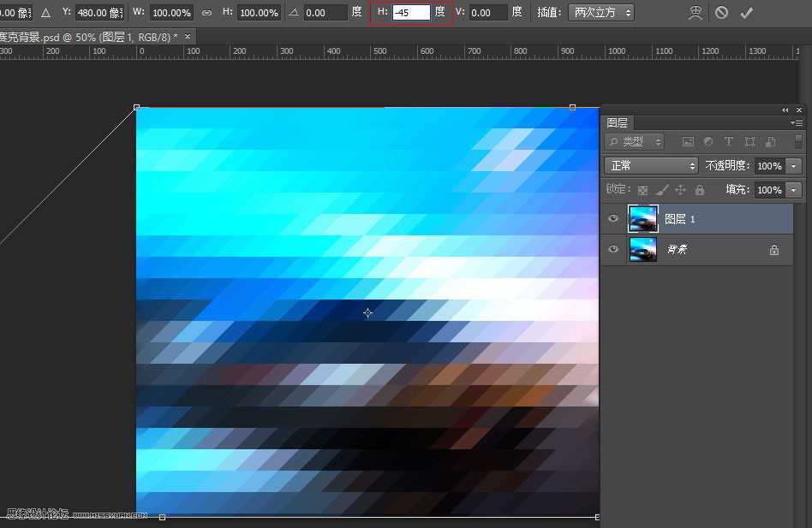This screenshot has height=528, width=812.
Task: Select the 马赛克背景.psd document tab
Action: click(88, 37)
